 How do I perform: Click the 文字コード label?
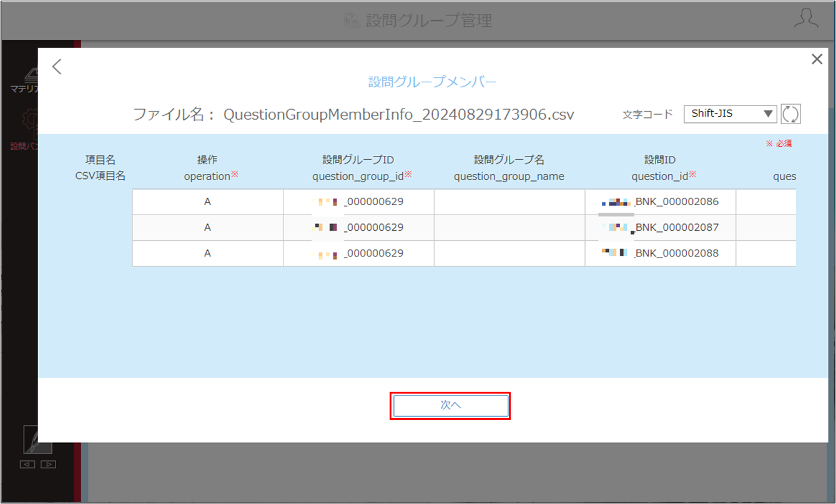647,115
